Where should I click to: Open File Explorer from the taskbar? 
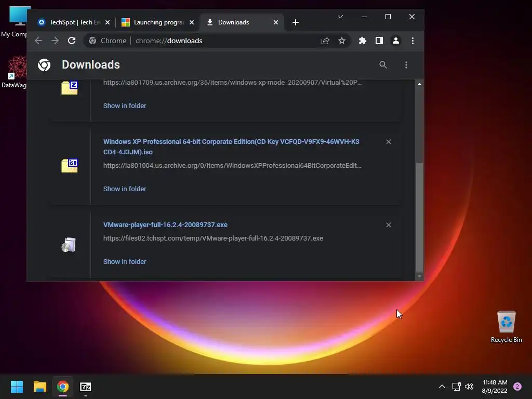[x=39, y=387]
